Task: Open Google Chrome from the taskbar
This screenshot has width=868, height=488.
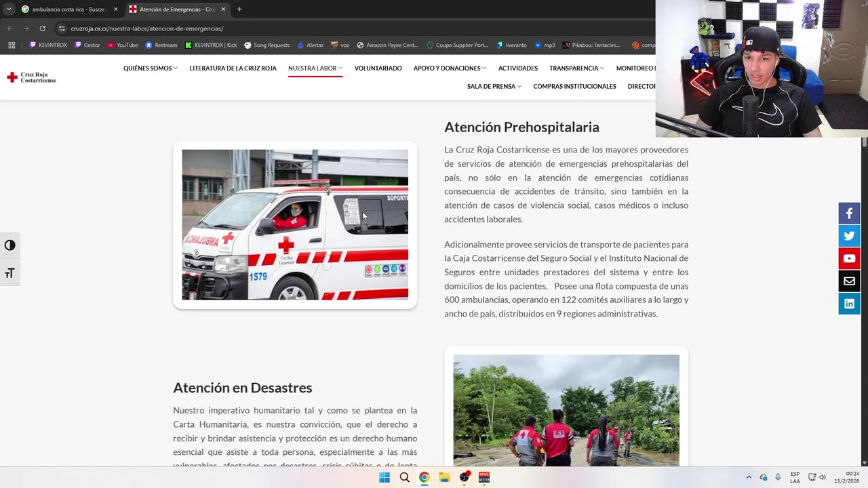Action: [424, 477]
